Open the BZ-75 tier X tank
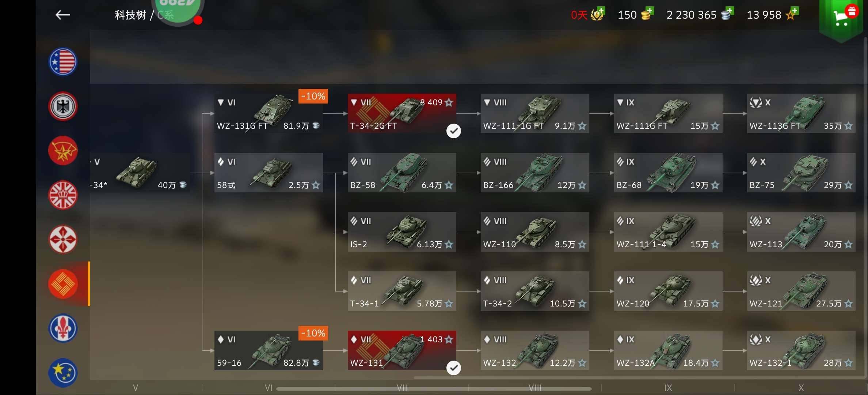The width and height of the screenshot is (868, 395). coord(801,173)
